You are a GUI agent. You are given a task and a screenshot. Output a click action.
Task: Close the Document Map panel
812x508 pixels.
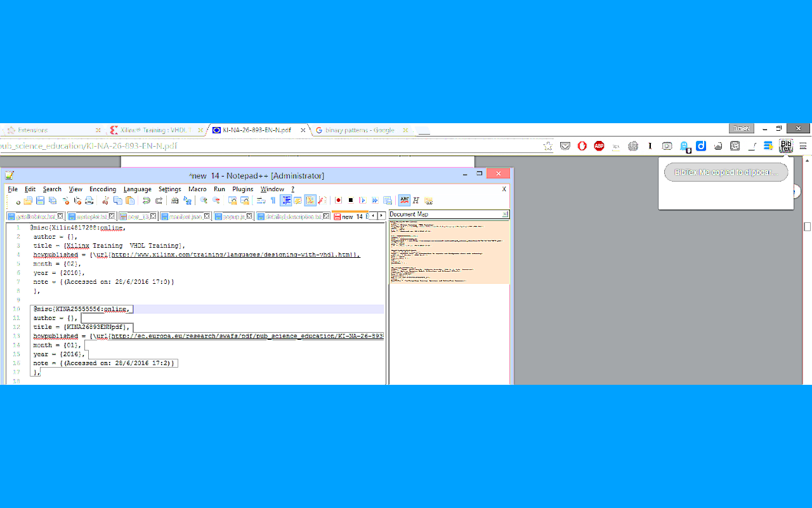click(x=505, y=215)
